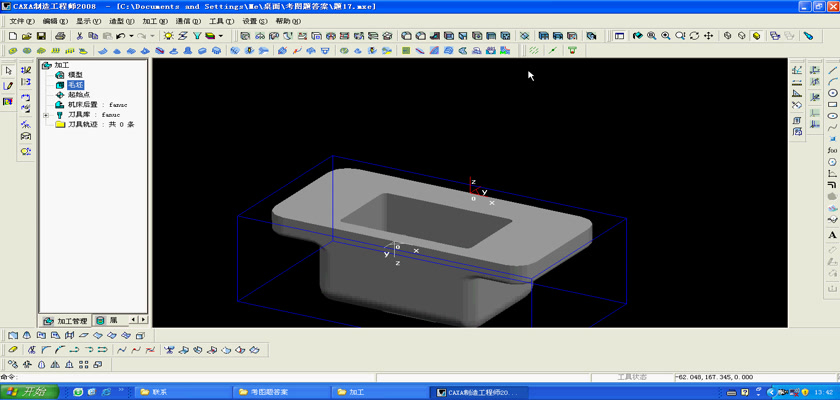Switch to 加工 taskbar folder
The height and width of the screenshot is (400, 840).
(x=380, y=392)
